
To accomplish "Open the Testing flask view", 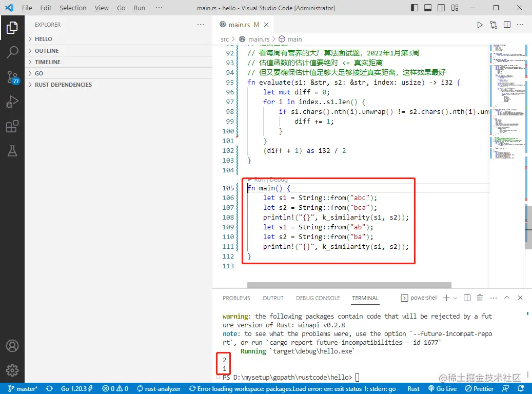I will 12,151.
